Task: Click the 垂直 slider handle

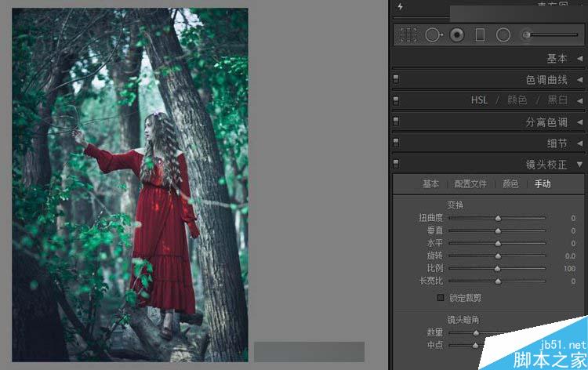Action: (x=498, y=230)
